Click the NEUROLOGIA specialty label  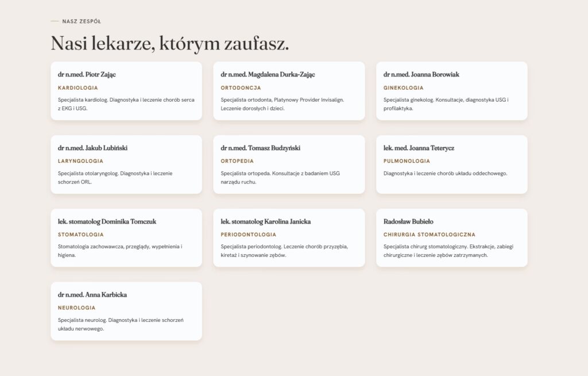pyautogui.click(x=76, y=308)
